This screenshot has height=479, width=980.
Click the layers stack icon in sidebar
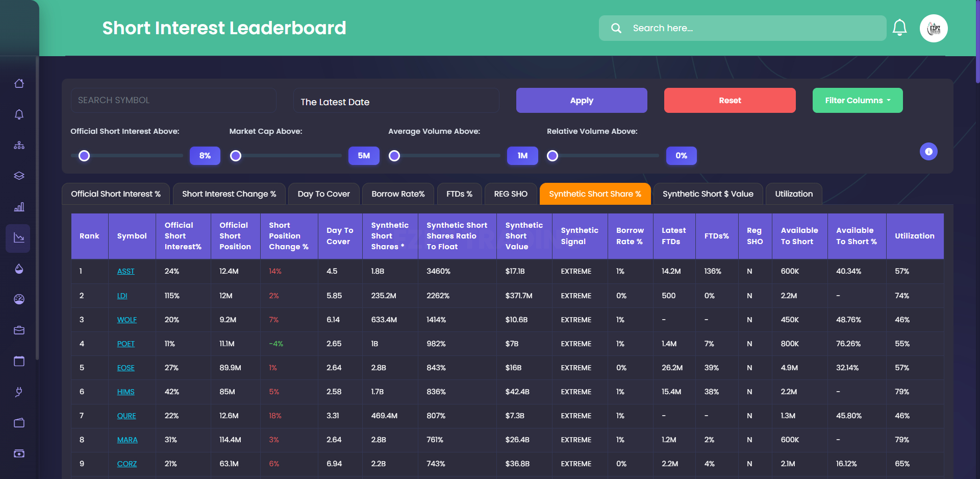pyautogui.click(x=19, y=176)
